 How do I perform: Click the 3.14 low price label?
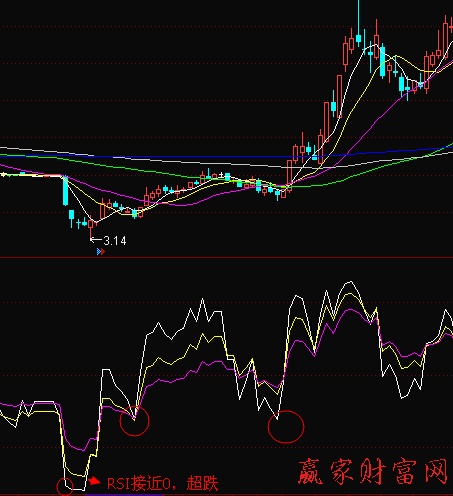point(115,241)
